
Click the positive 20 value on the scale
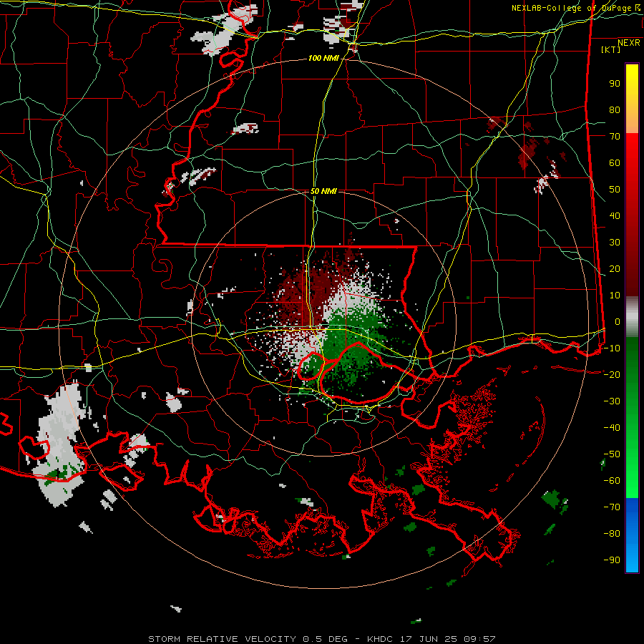615,269
